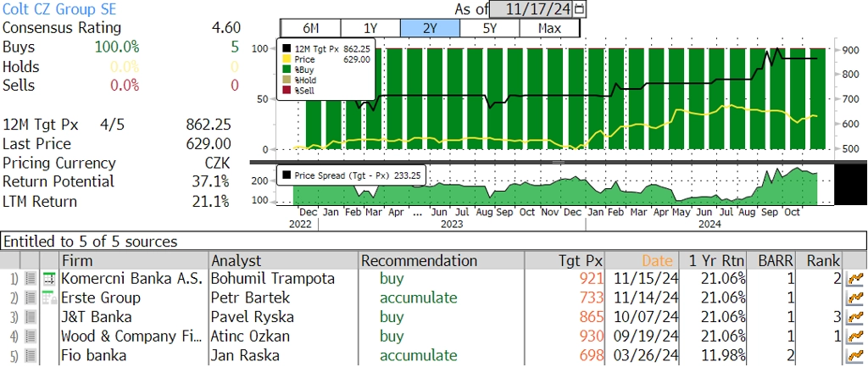This screenshot has height=367, width=868.
Task: Click the Entitled to 5 of 5 sources bar
Action: click(433, 242)
